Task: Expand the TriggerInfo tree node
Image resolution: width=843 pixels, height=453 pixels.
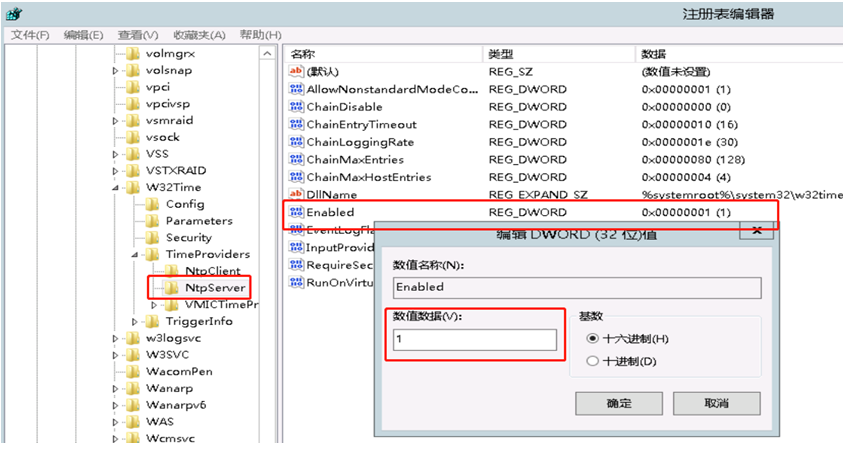Action: [135, 321]
